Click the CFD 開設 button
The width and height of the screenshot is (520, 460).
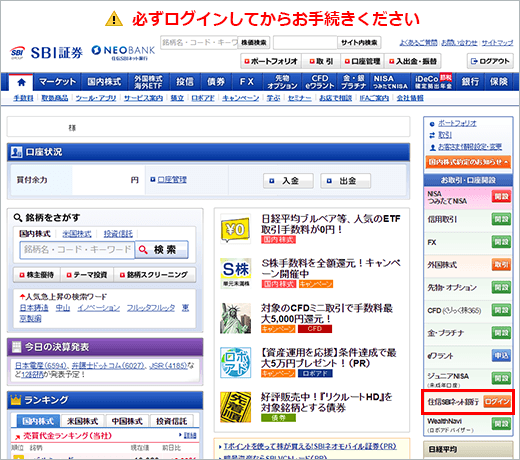tap(501, 310)
